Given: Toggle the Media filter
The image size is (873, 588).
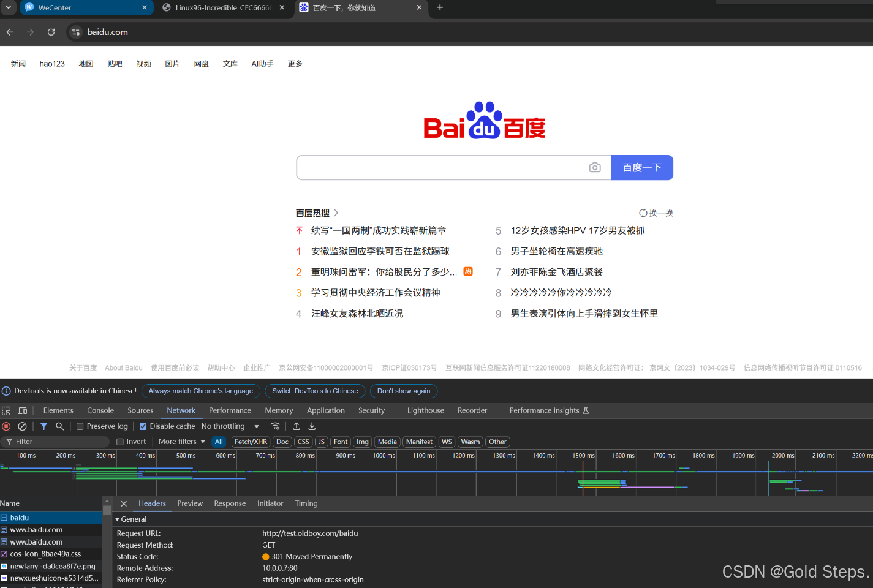Looking at the screenshot, I should click(x=387, y=442).
